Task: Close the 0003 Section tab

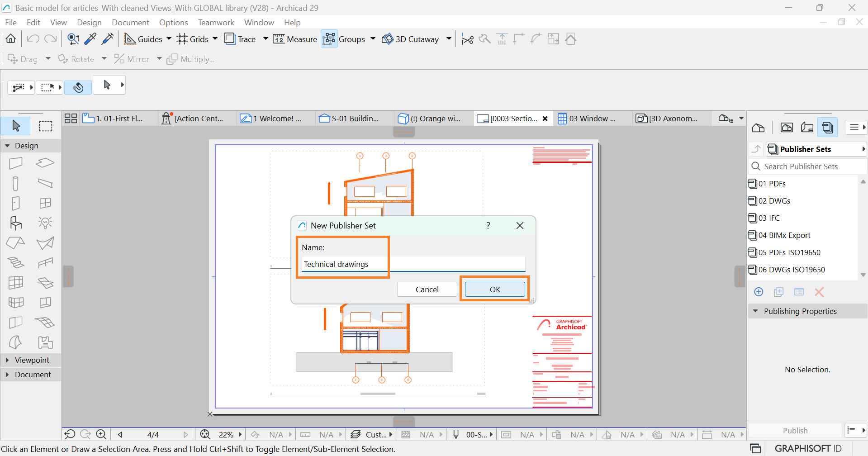Action: (x=545, y=119)
